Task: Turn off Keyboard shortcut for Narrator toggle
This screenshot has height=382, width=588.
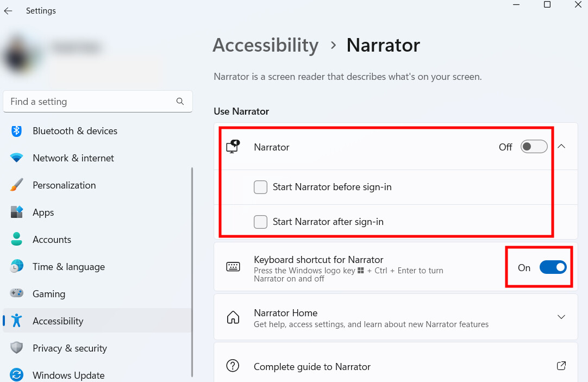Action: coord(553,267)
